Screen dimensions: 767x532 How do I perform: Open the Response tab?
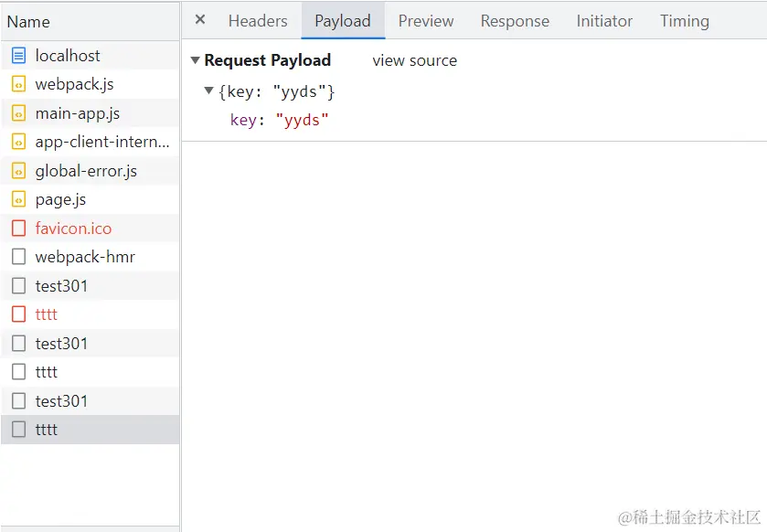pos(515,21)
